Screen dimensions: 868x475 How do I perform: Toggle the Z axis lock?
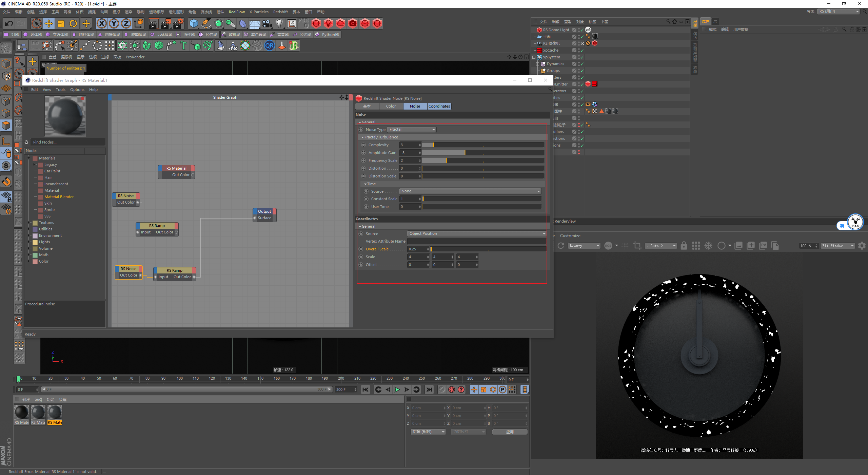point(126,23)
